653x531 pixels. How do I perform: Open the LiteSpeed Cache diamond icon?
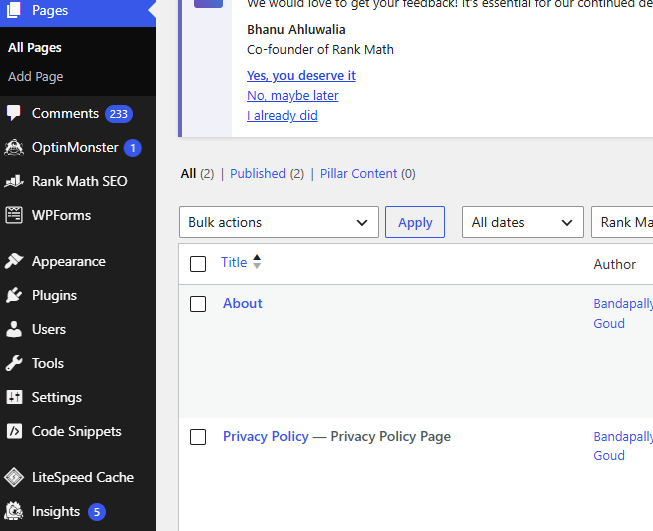coord(14,477)
